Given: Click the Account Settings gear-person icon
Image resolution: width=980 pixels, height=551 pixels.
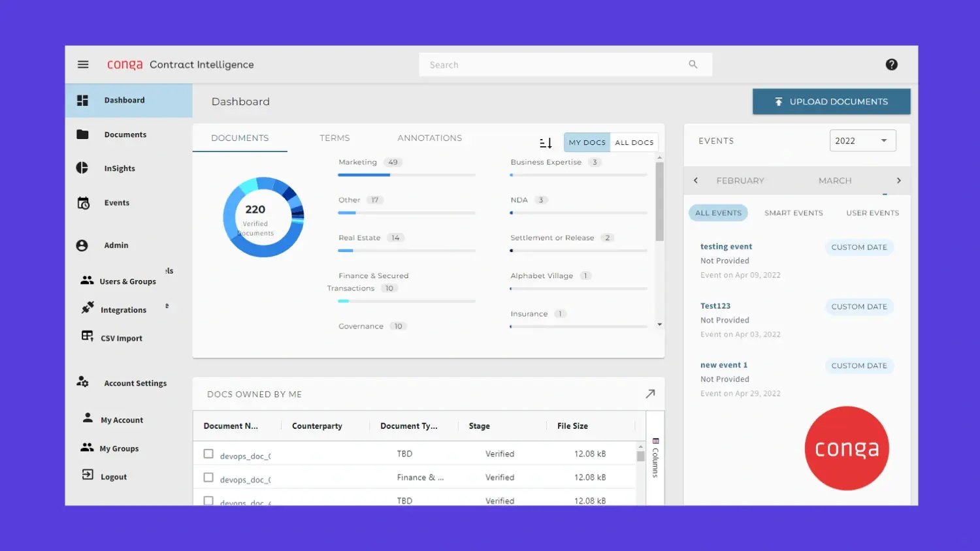Looking at the screenshot, I should pyautogui.click(x=82, y=382).
